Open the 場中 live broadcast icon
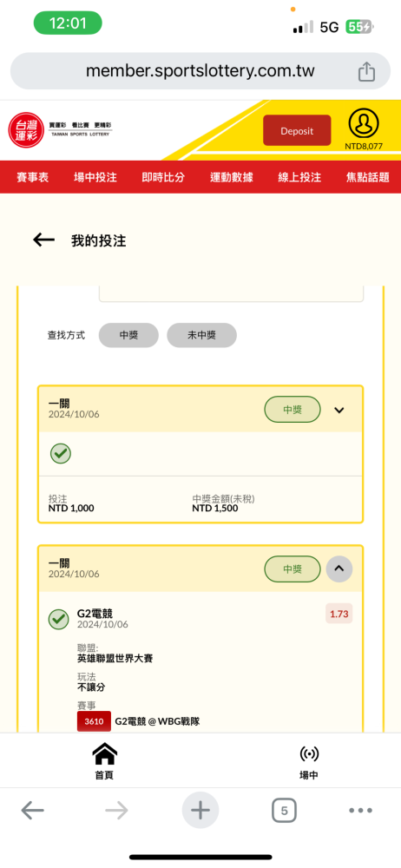Screen dimensions: 401x868 coord(309,761)
